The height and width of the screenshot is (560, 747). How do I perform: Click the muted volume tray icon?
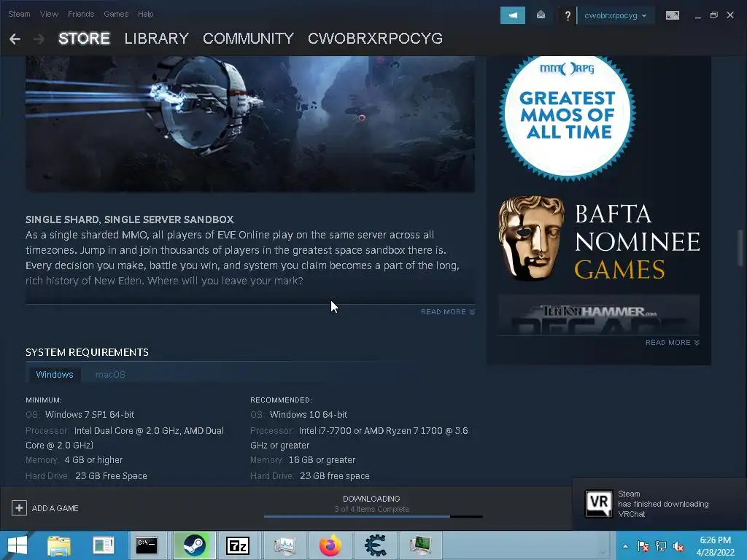(678, 546)
